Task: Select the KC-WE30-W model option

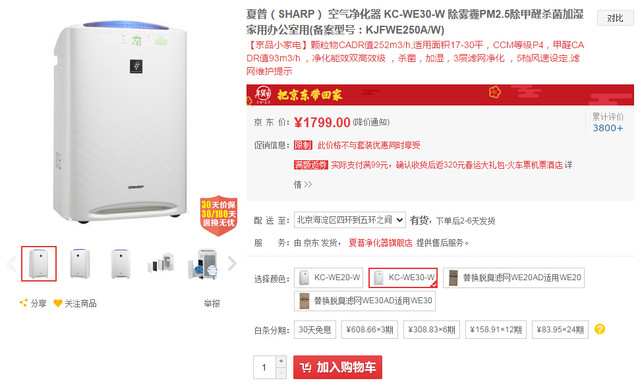Action: [x=403, y=278]
